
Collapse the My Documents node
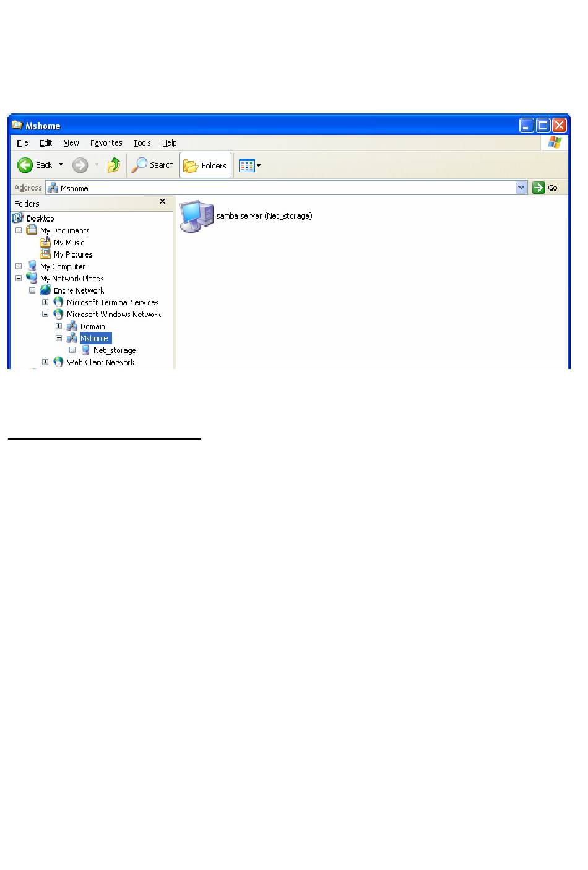pyautogui.click(x=19, y=230)
